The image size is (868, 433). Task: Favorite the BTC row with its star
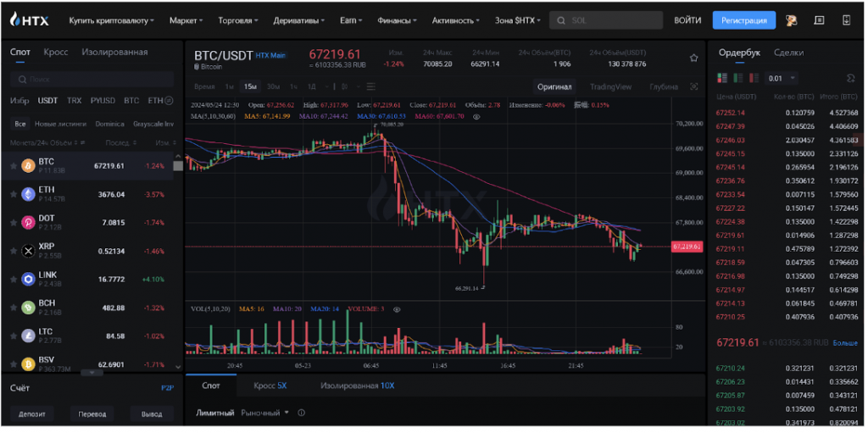coord(14,165)
